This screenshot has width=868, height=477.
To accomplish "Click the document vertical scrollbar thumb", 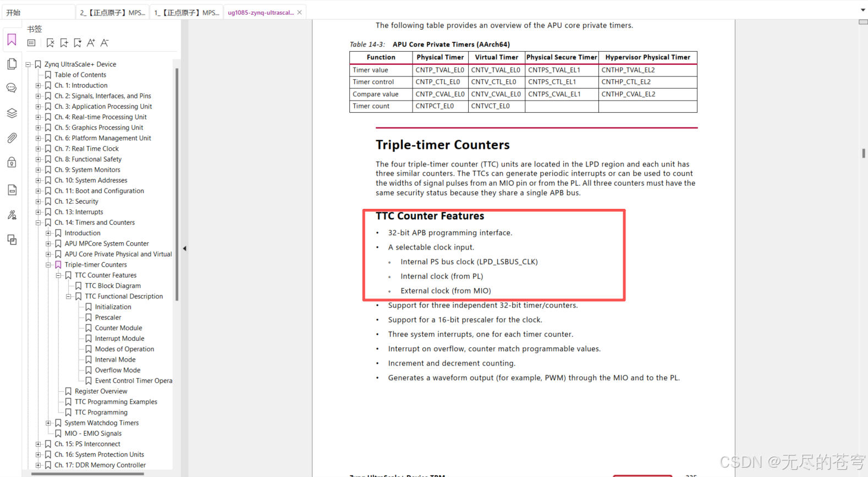I will [863, 153].
